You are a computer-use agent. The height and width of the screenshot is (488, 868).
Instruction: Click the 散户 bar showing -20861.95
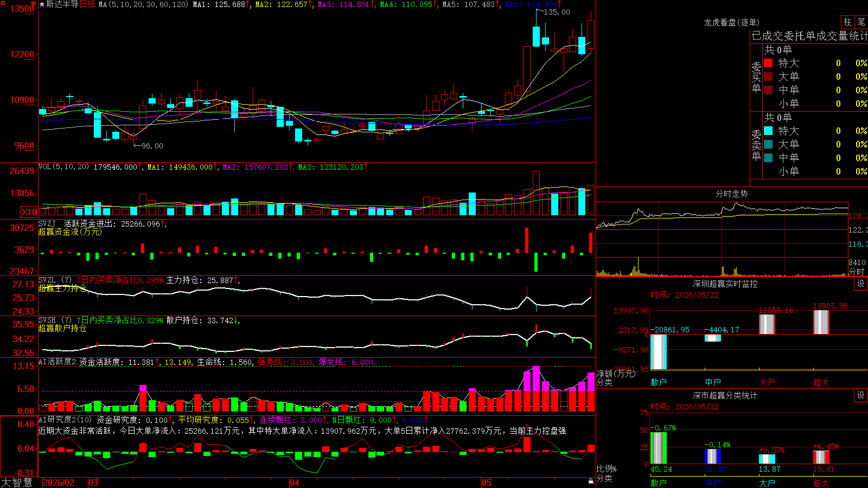tap(659, 352)
